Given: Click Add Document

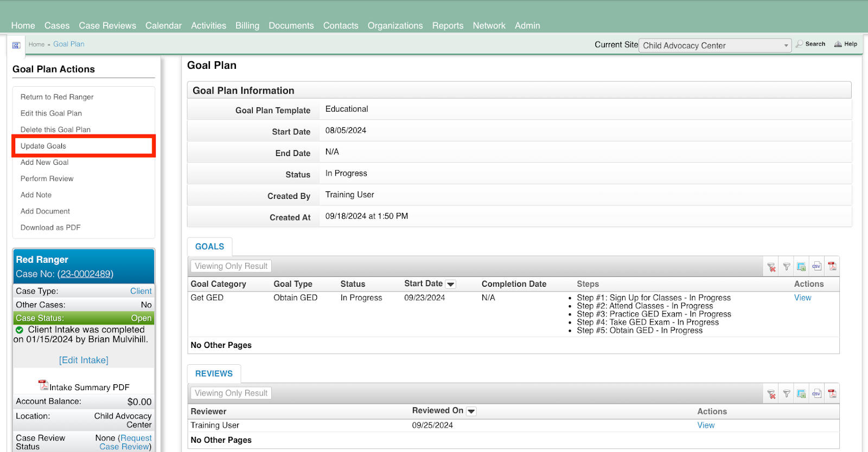Looking at the screenshot, I should coord(45,211).
